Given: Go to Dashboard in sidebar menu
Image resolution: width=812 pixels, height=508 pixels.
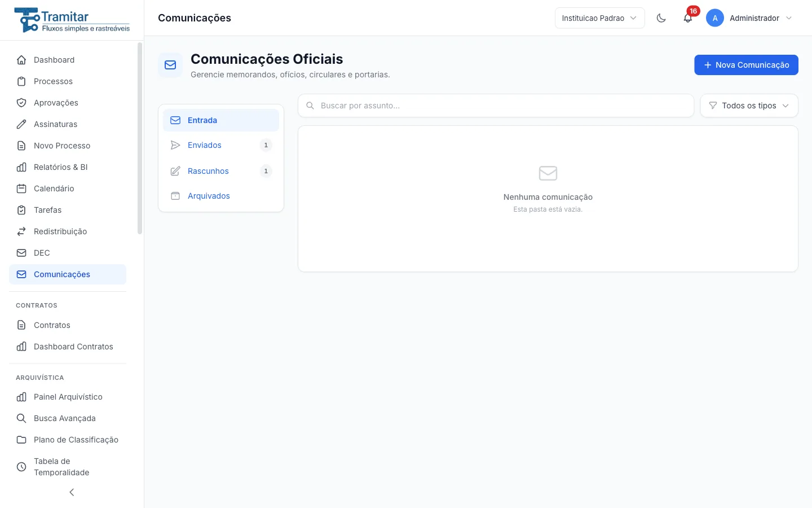Looking at the screenshot, I should point(68,60).
